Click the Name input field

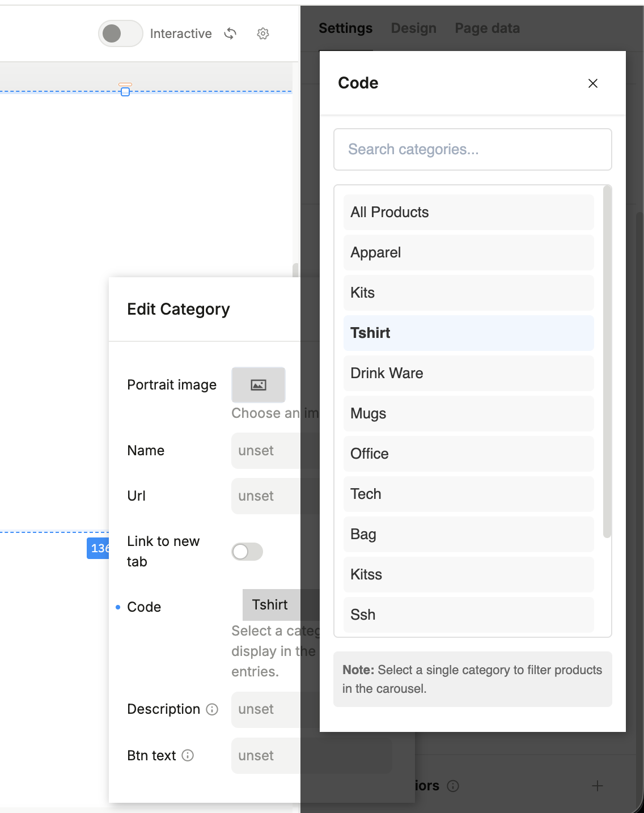(x=265, y=451)
